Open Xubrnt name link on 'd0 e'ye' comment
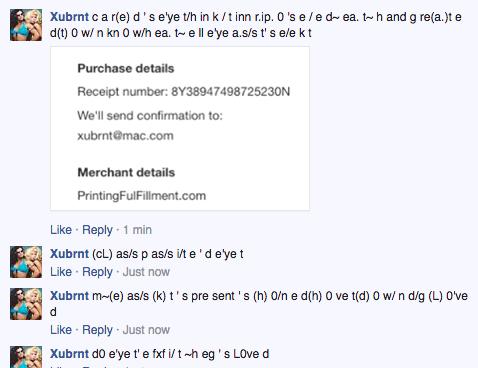The height and width of the screenshot is (368, 478). [x=69, y=354]
